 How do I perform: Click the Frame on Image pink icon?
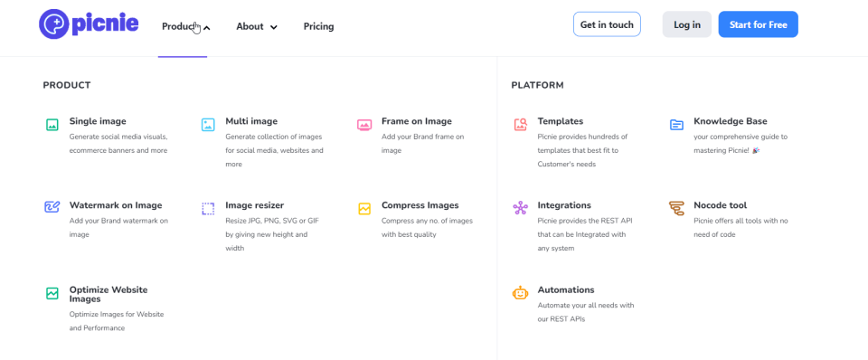pos(364,125)
